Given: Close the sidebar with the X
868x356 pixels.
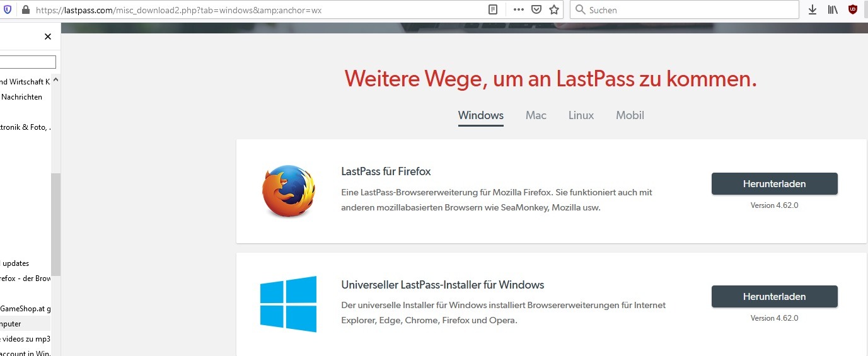Looking at the screenshot, I should pyautogui.click(x=48, y=37).
